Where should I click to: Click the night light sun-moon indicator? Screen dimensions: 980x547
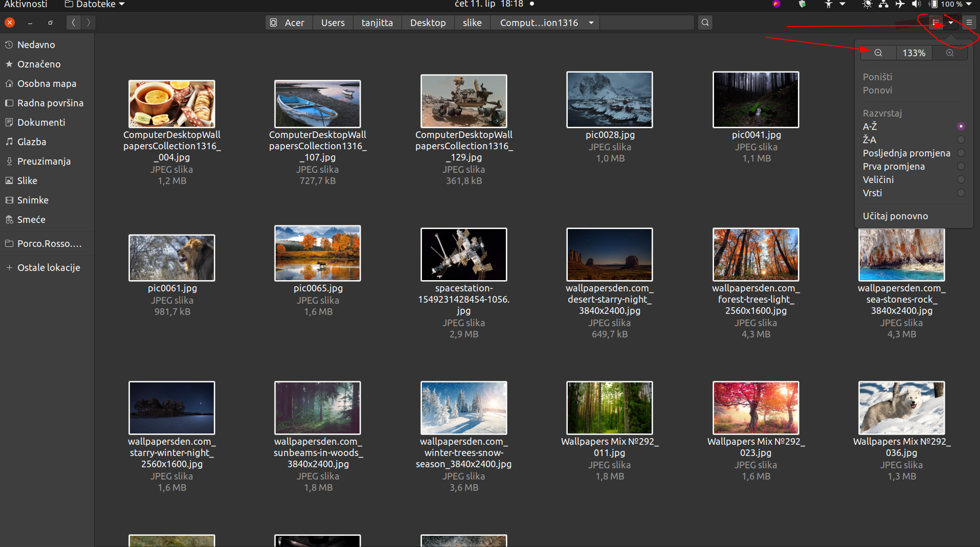[867, 4]
